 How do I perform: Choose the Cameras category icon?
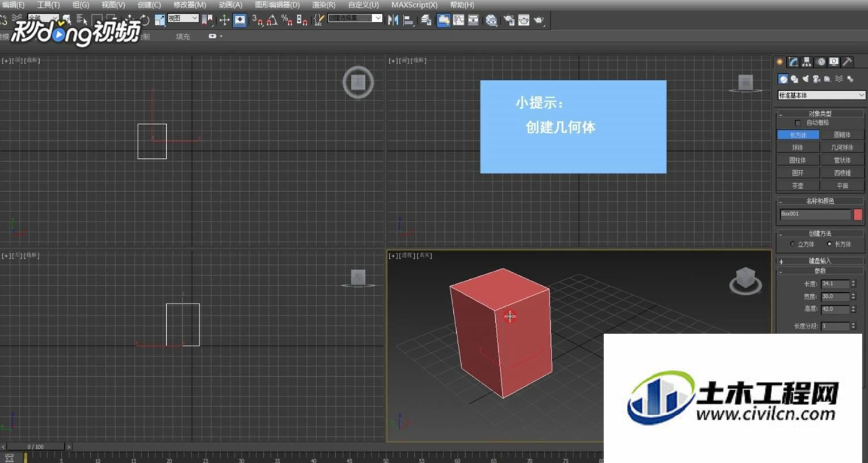coord(816,79)
